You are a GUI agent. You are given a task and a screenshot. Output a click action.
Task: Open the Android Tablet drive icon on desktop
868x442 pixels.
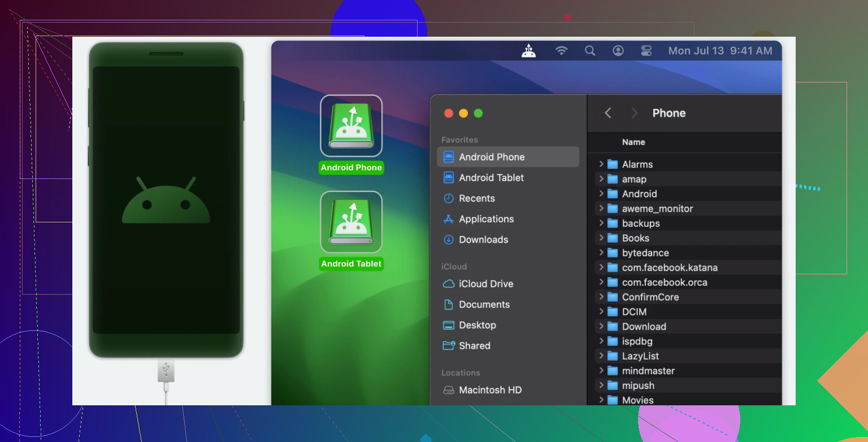351,222
